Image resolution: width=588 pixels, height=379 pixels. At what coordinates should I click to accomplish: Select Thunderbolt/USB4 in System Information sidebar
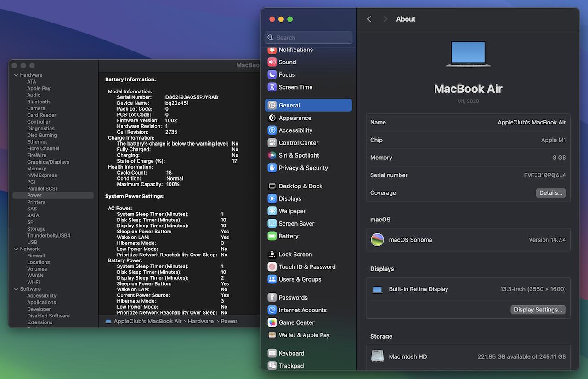pos(49,235)
